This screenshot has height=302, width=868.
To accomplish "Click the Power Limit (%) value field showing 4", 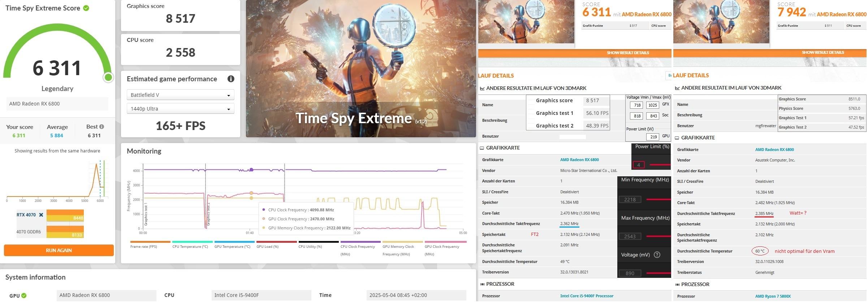I will pyautogui.click(x=639, y=165).
